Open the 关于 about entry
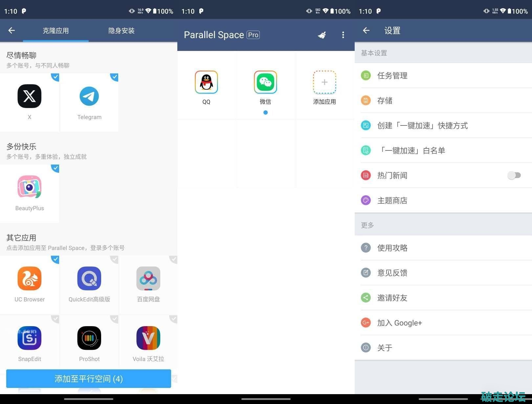This screenshot has width=532, height=404. pos(443,348)
